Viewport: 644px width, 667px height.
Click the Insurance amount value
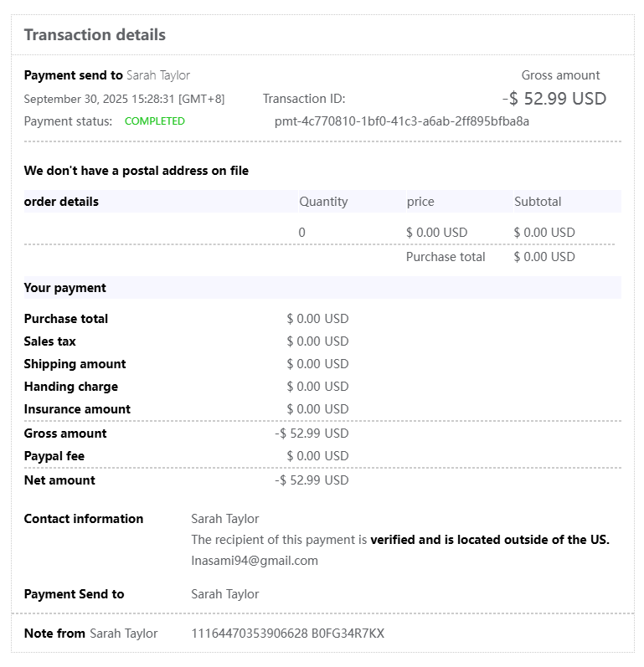point(317,409)
